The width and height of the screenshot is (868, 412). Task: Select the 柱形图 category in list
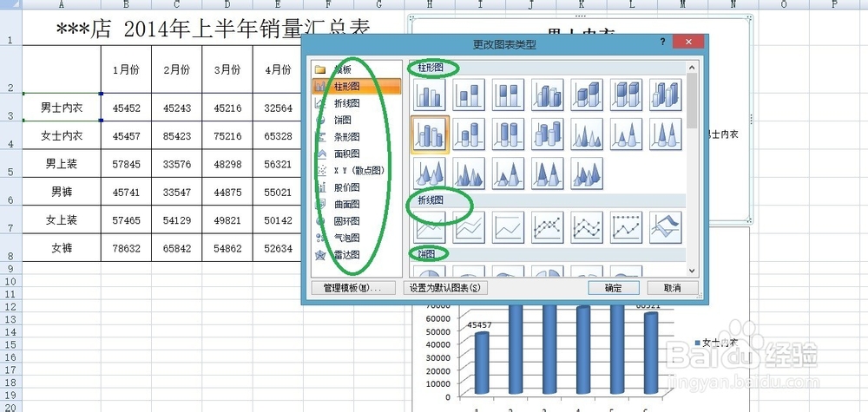356,86
